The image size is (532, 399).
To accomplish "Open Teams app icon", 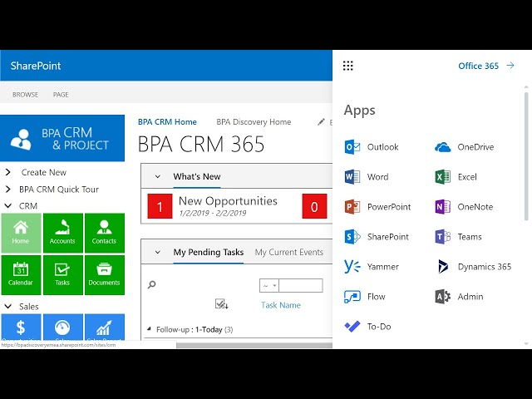I will pos(442,236).
